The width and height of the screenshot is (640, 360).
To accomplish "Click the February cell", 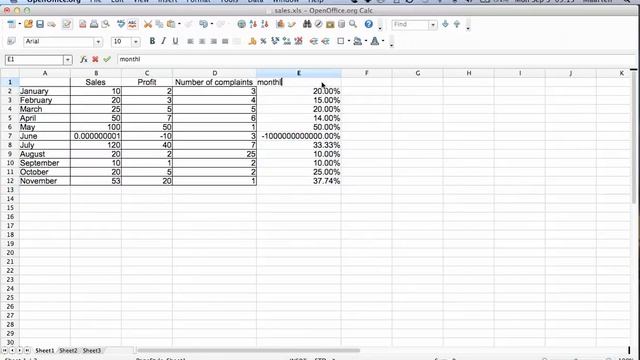I will click(x=45, y=100).
